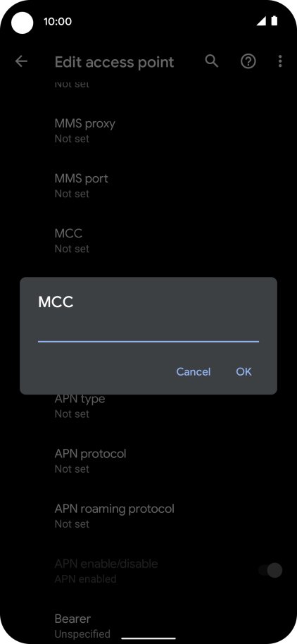297x644 pixels.
Task: Focus the MCC text input field
Action: point(148,330)
